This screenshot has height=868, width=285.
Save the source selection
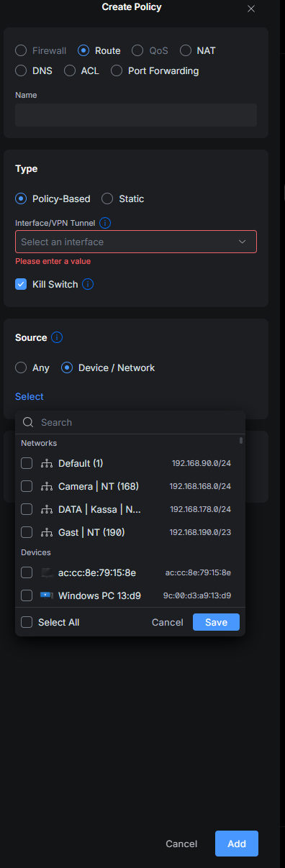216,622
